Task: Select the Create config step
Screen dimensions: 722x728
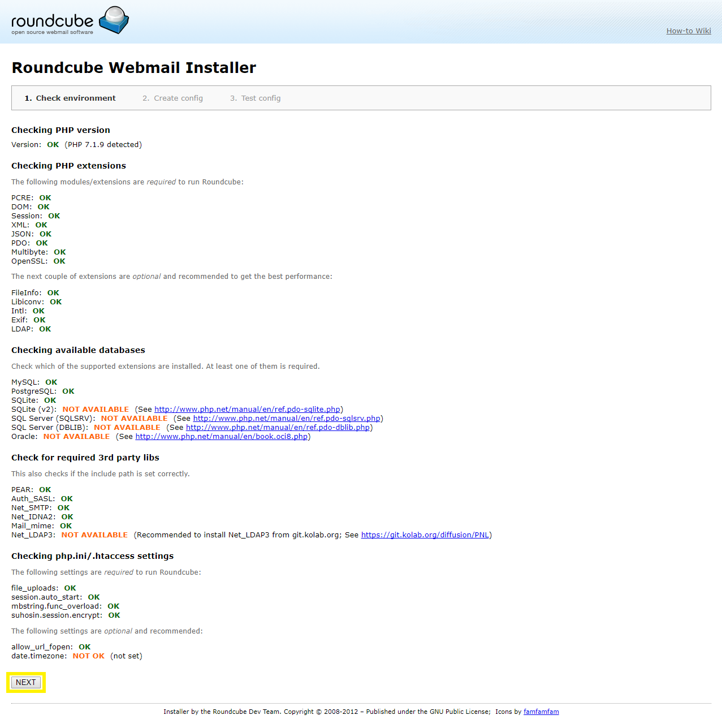Action: [172, 98]
